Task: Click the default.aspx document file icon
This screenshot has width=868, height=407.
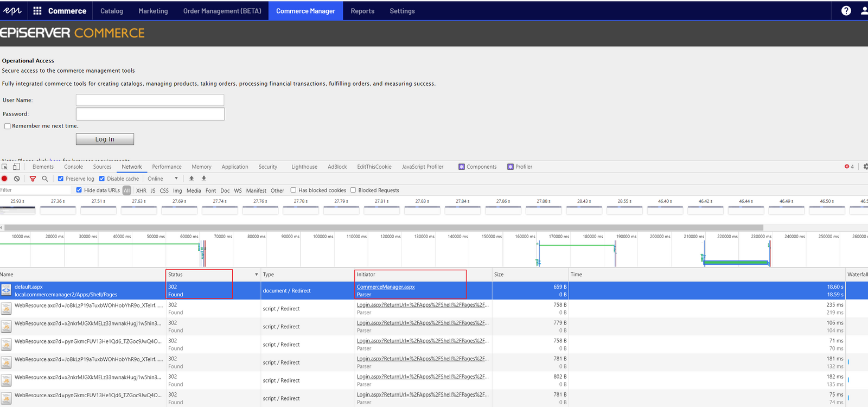Action: (6, 290)
